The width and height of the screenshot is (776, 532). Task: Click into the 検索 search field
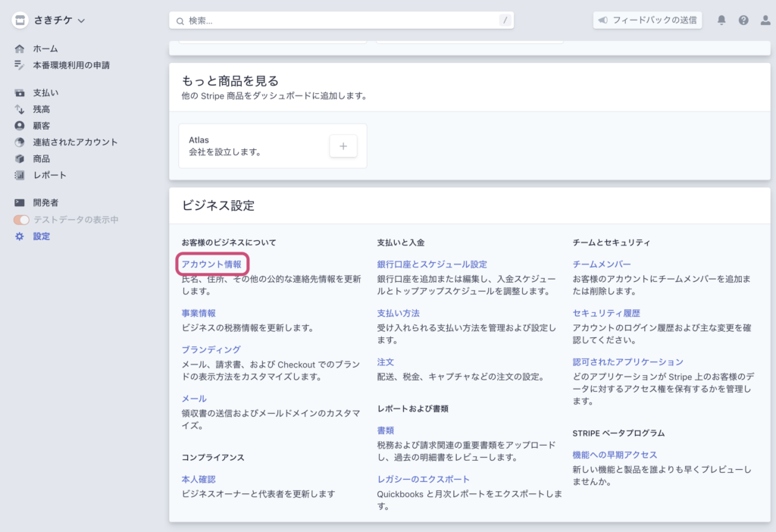click(341, 20)
